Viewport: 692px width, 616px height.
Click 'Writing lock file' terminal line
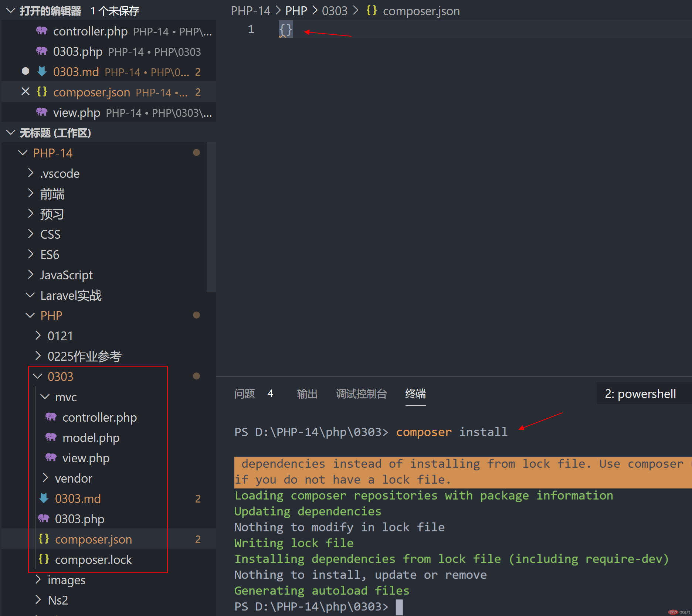point(294,543)
